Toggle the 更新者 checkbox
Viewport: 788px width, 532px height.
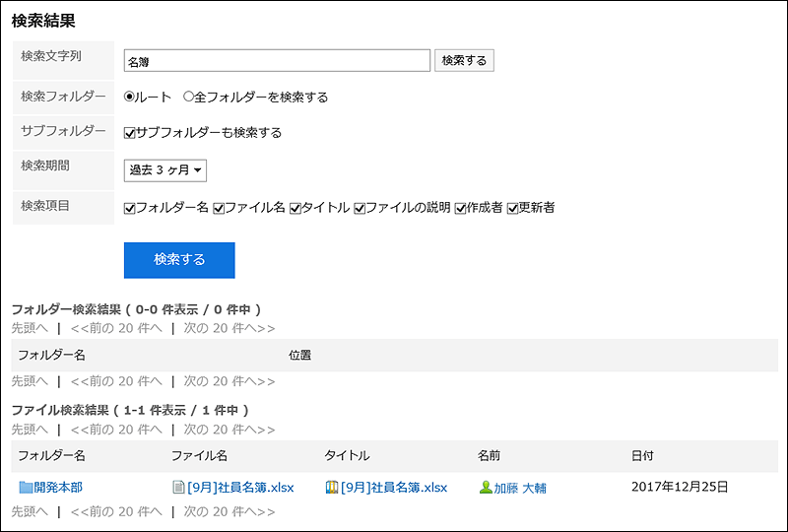[x=512, y=208]
